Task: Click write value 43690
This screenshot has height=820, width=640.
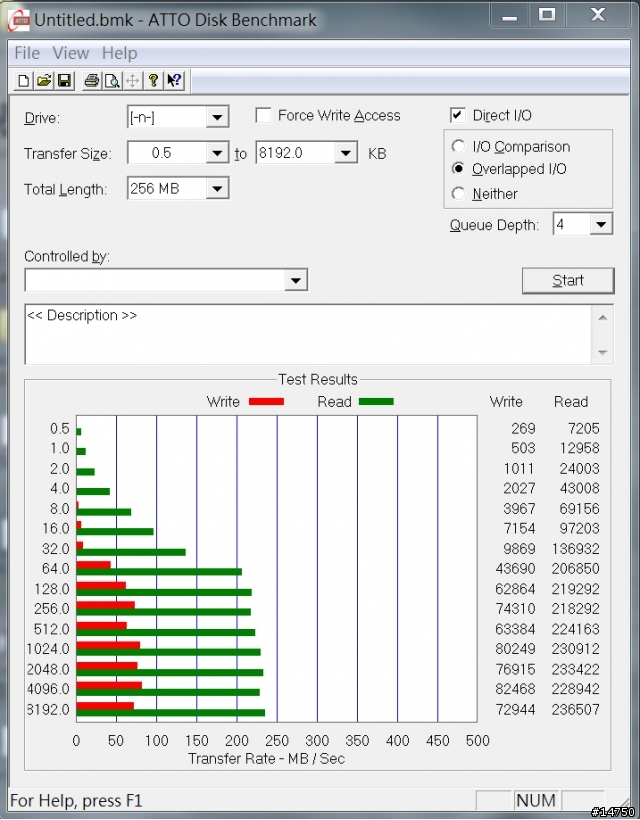Action: 515,568
